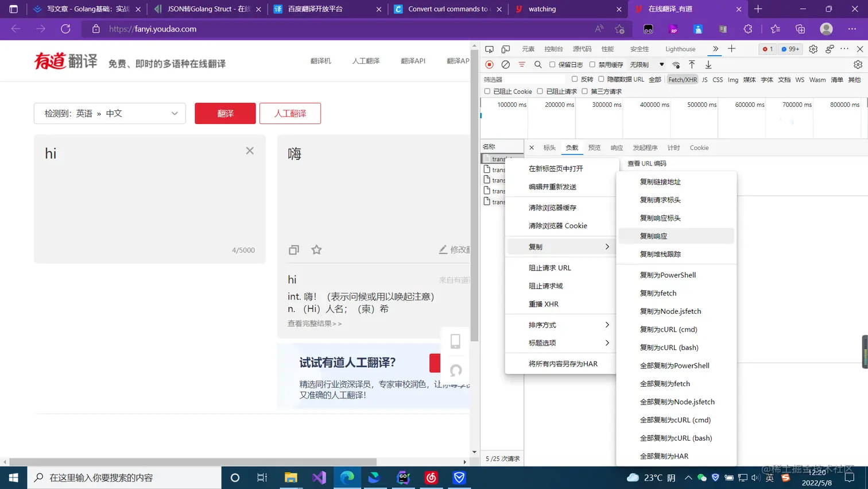Check the 反转 filter checkbox

coord(575,79)
